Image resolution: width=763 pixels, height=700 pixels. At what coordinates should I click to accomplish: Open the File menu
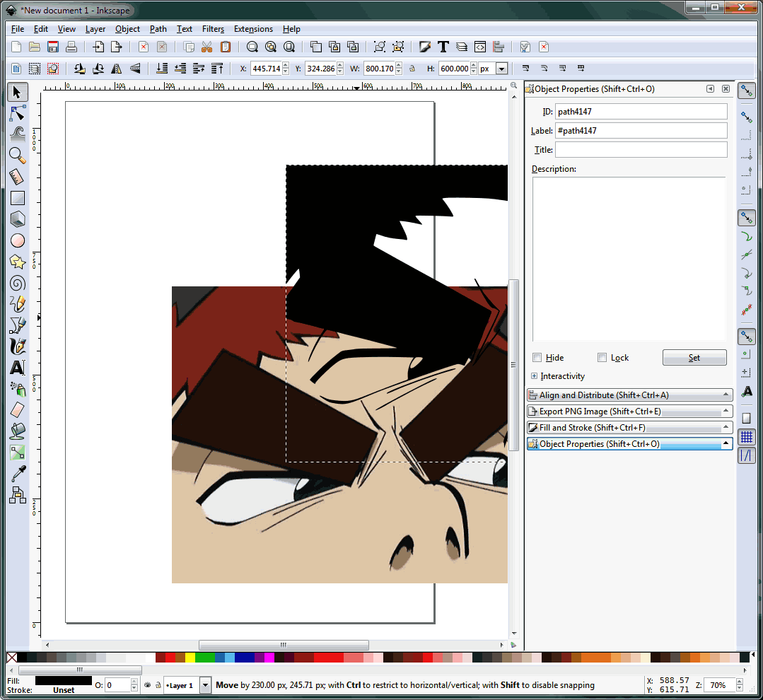click(x=18, y=29)
